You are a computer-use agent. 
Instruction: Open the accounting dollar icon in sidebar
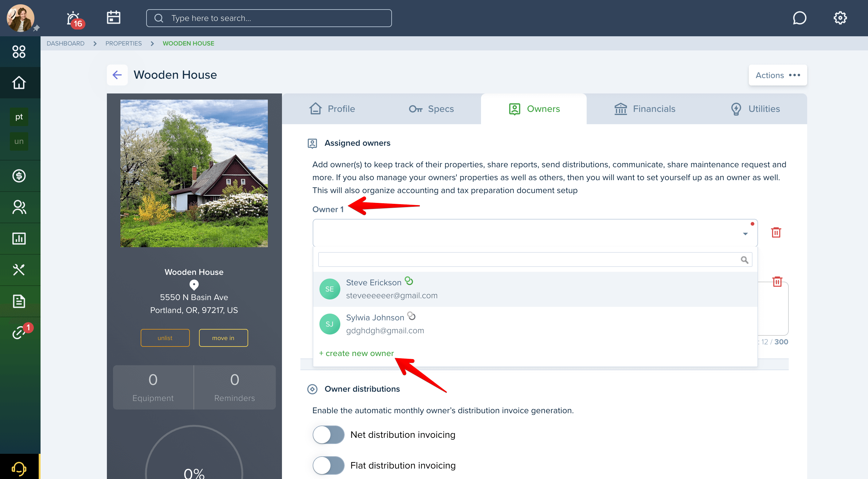[x=19, y=176]
